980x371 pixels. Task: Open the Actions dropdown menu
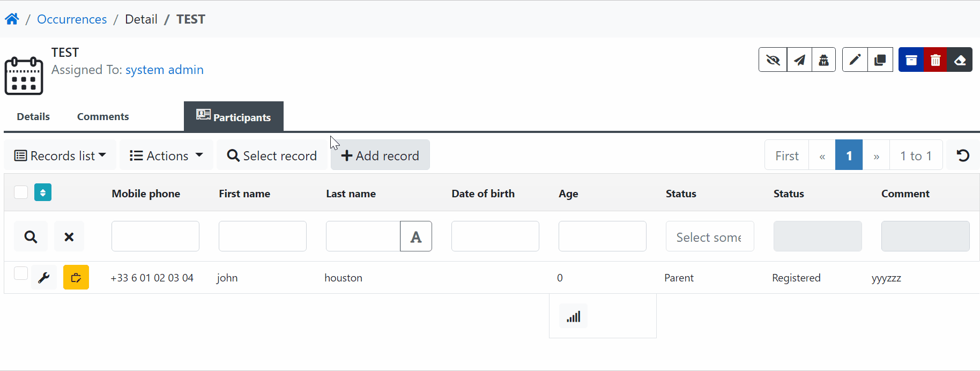pos(166,155)
